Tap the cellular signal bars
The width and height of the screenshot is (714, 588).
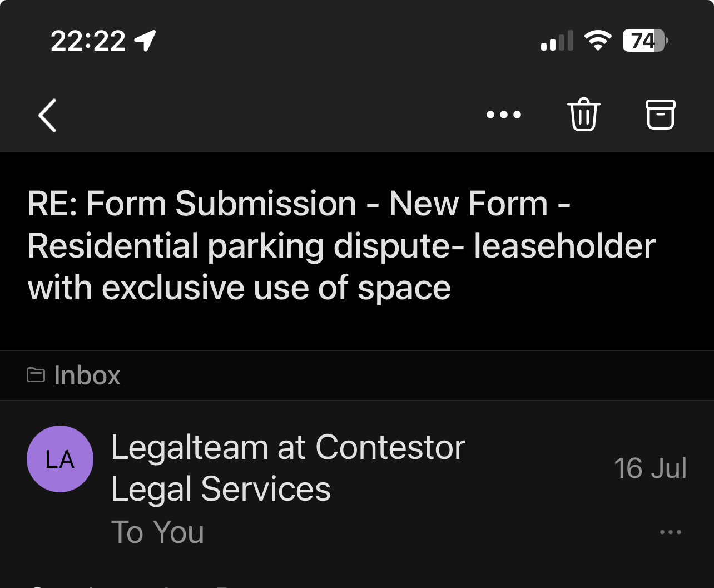tap(557, 41)
